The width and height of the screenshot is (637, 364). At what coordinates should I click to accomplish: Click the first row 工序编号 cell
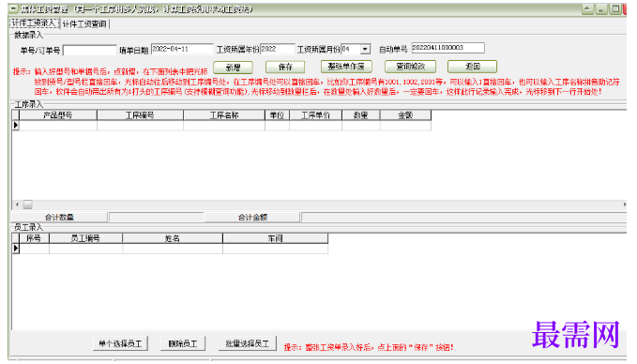(x=140, y=126)
